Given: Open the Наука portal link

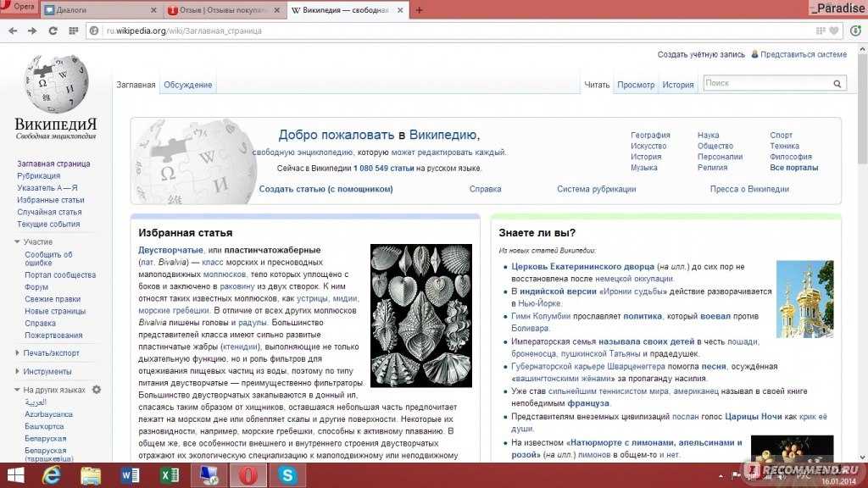Looking at the screenshot, I should click(x=708, y=135).
